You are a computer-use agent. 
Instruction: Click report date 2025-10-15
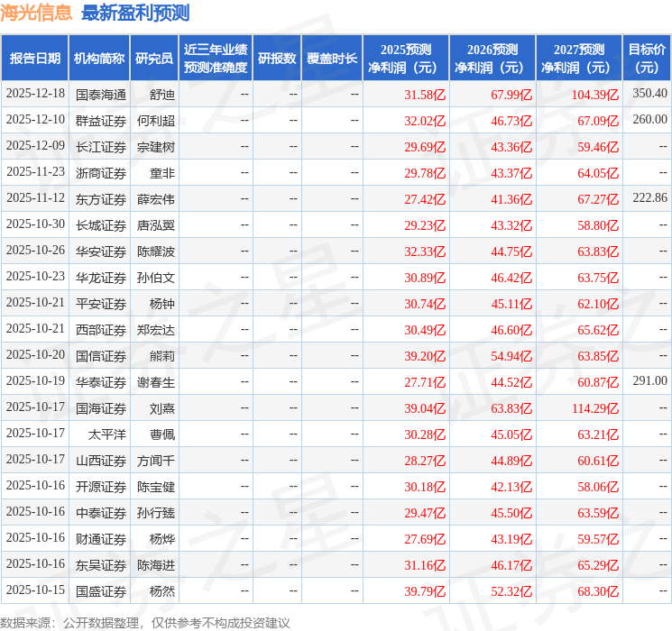click(35, 590)
